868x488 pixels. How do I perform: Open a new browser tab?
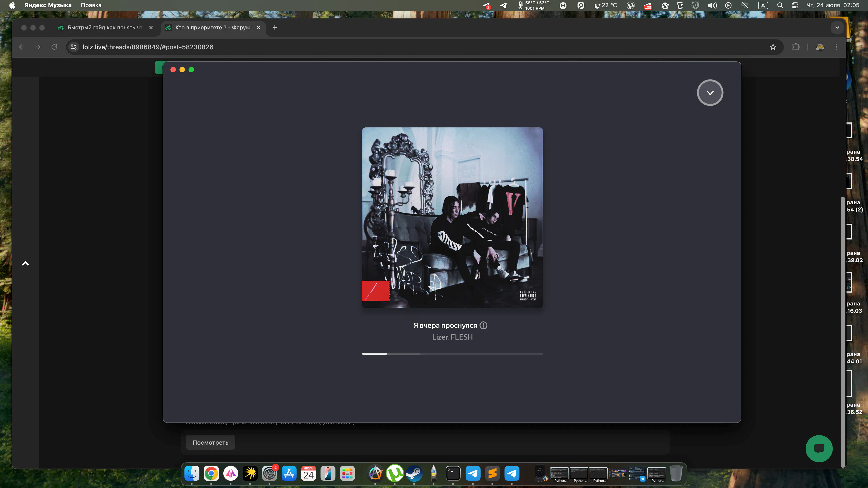pyautogui.click(x=275, y=28)
